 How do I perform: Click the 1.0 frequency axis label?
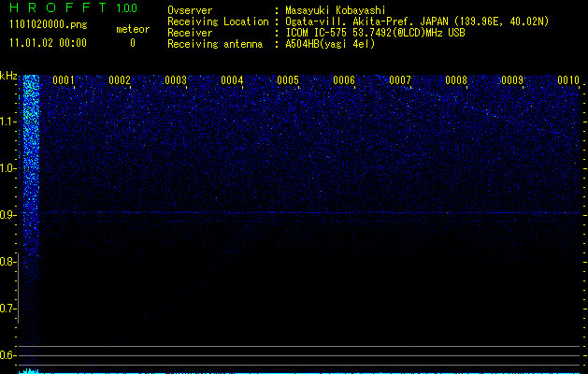coord(8,168)
